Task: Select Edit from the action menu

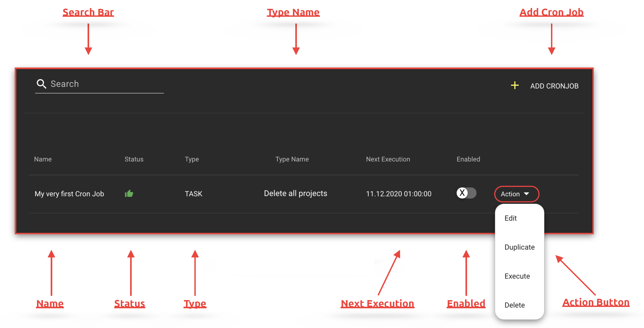Action: (x=510, y=218)
